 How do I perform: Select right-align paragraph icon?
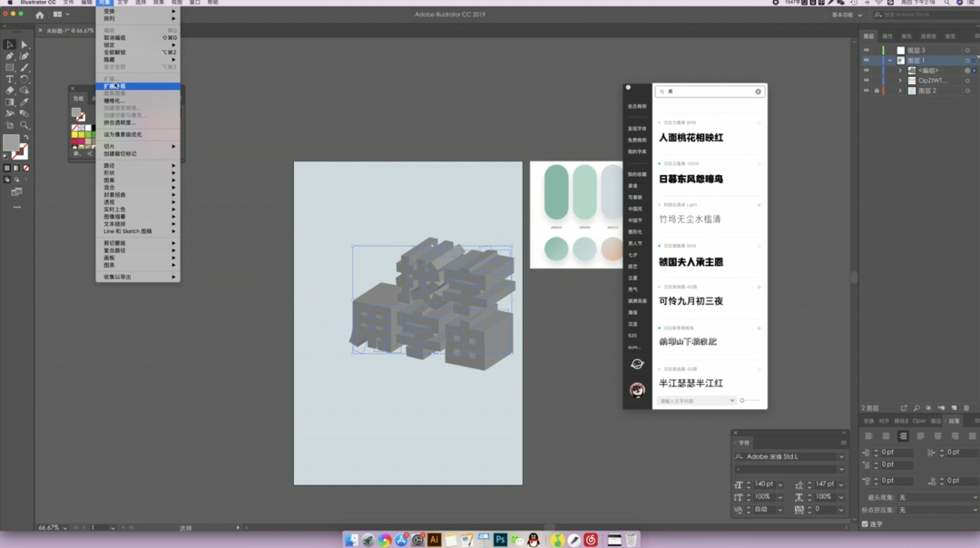coord(903,436)
